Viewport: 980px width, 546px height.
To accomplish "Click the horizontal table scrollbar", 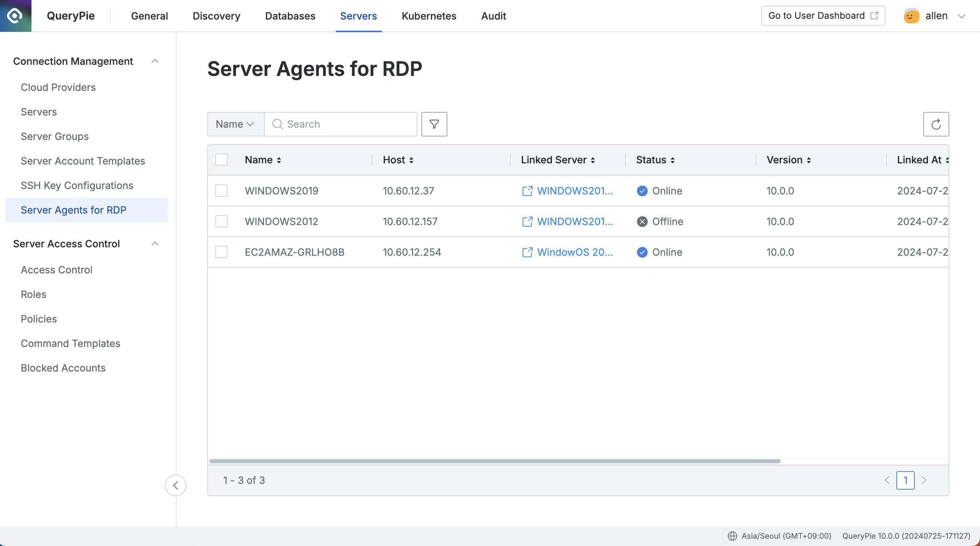I will tap(495, 461).
